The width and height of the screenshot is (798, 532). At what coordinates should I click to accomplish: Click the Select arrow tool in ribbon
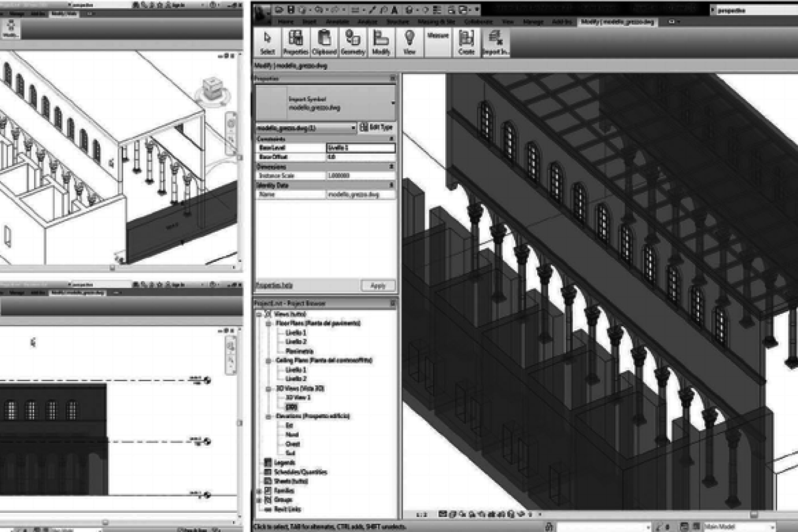pos(268,42)
